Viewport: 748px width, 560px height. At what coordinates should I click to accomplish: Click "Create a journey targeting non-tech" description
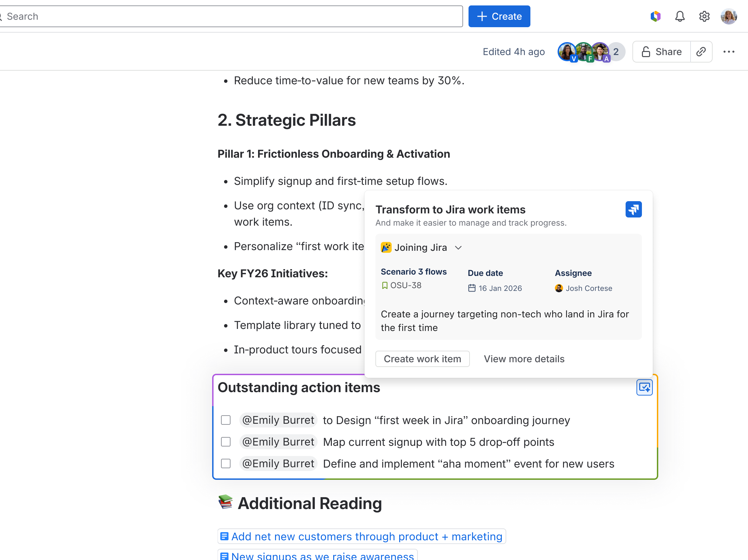coord(505,321)
